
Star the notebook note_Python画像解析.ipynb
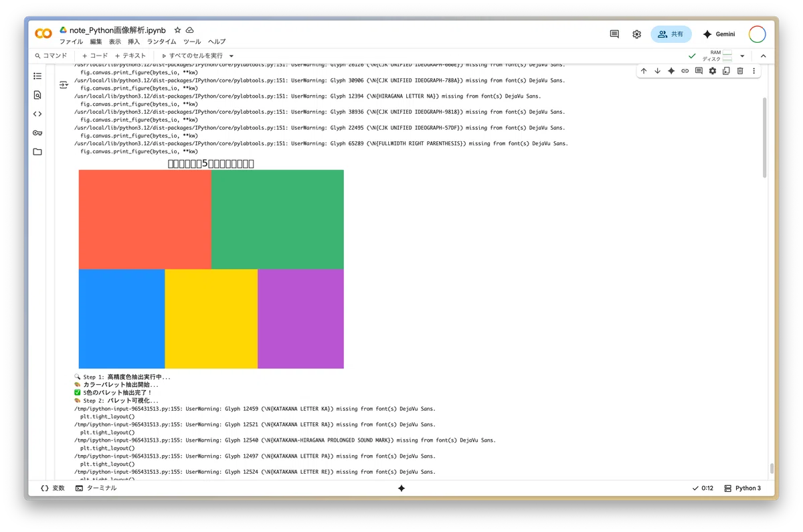tap(177, 30)
